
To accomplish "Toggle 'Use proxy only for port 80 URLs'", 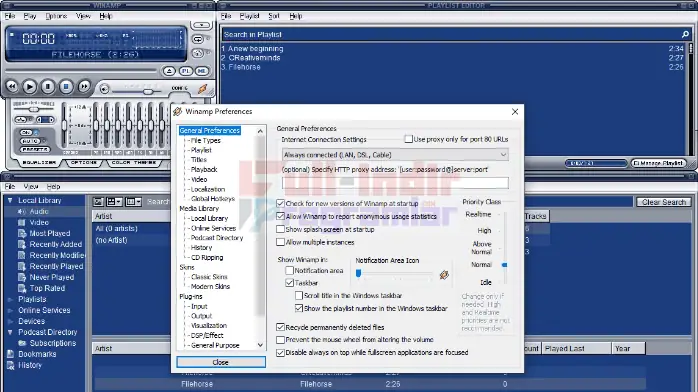I will pos(408,139).
